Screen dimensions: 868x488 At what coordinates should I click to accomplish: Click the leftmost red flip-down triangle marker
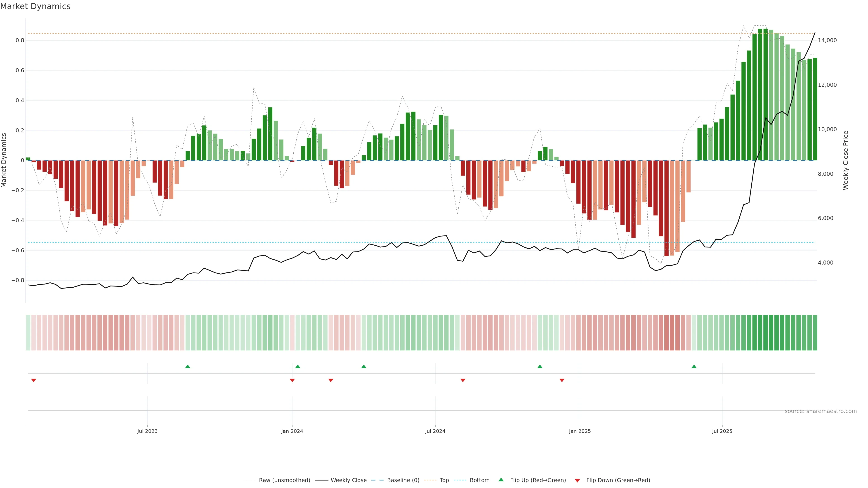[x=34, y=380]
